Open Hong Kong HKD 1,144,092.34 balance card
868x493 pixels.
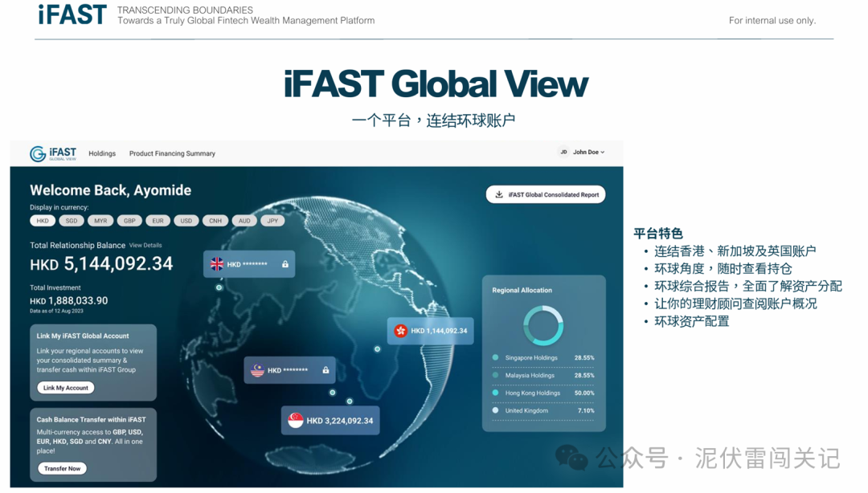(x=430, y=331)
